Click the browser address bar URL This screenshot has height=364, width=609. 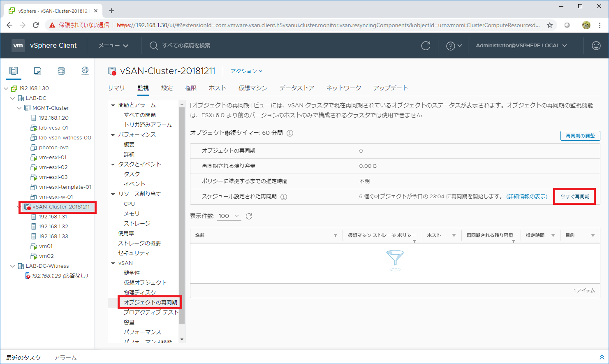click(x=328, y=25)
